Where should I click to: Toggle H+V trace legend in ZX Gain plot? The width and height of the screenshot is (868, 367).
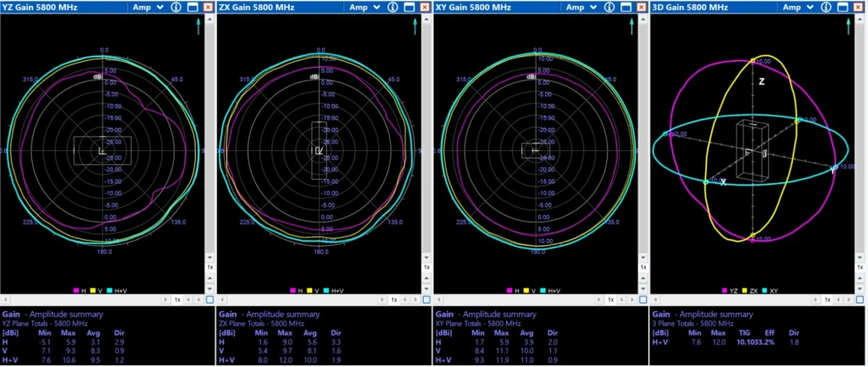333,291
